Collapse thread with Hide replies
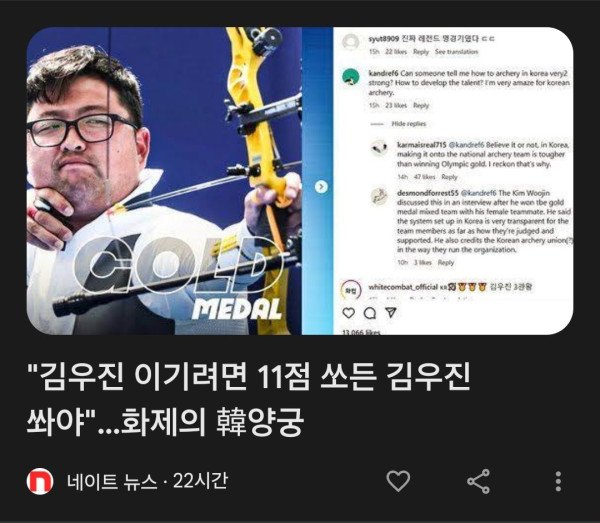This screenshot has width=600, height=523. pos(409,124)
